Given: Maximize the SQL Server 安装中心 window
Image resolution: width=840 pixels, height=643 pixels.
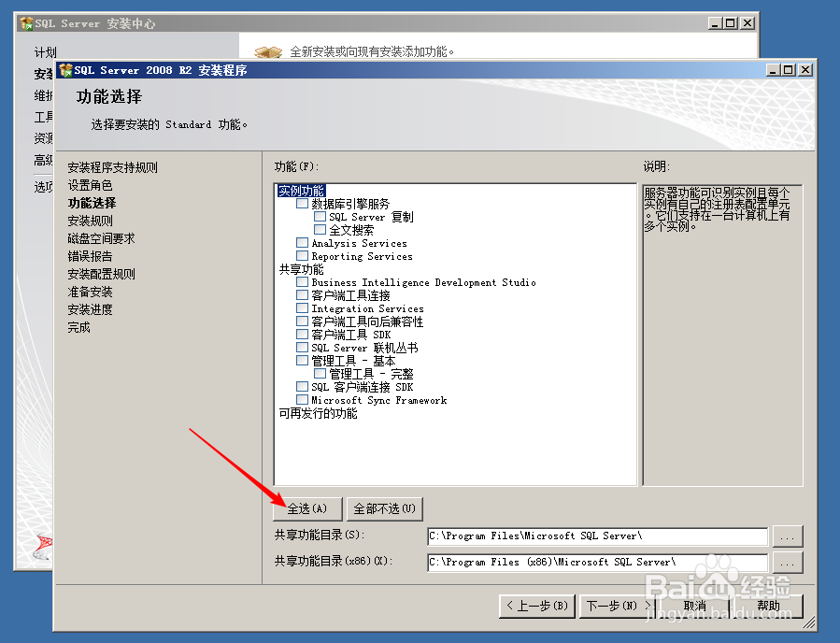Looking at the screenshot, I should pos(731,23).
